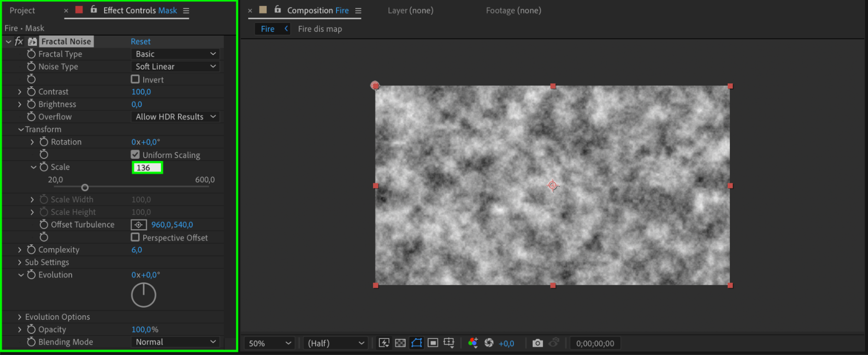Click the Offset Turbulence crosshair button
Viewport: 868px width, 355px height.
pos(139,224)
